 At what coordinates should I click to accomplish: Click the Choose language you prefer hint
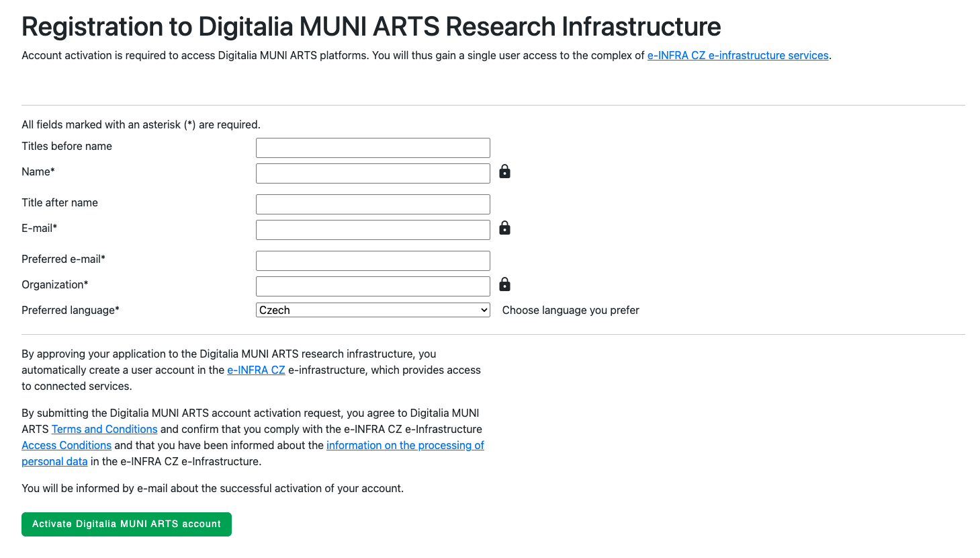[x=570, y=311]
